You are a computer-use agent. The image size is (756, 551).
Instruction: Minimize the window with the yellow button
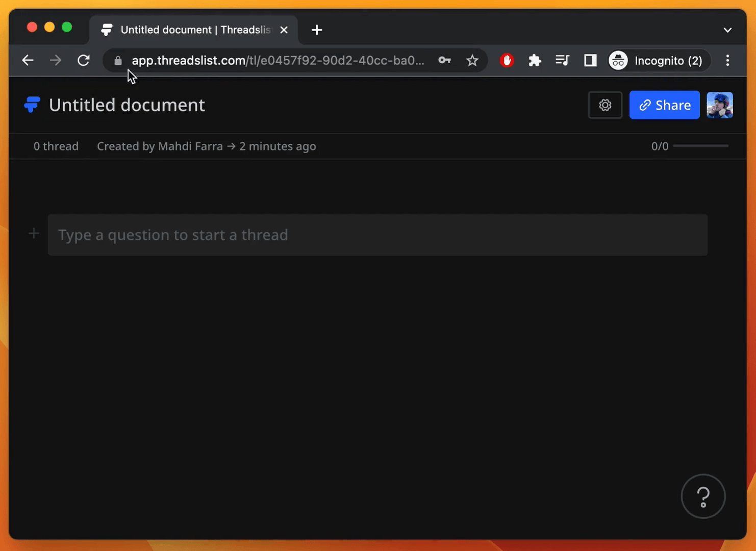pos(49,27)
